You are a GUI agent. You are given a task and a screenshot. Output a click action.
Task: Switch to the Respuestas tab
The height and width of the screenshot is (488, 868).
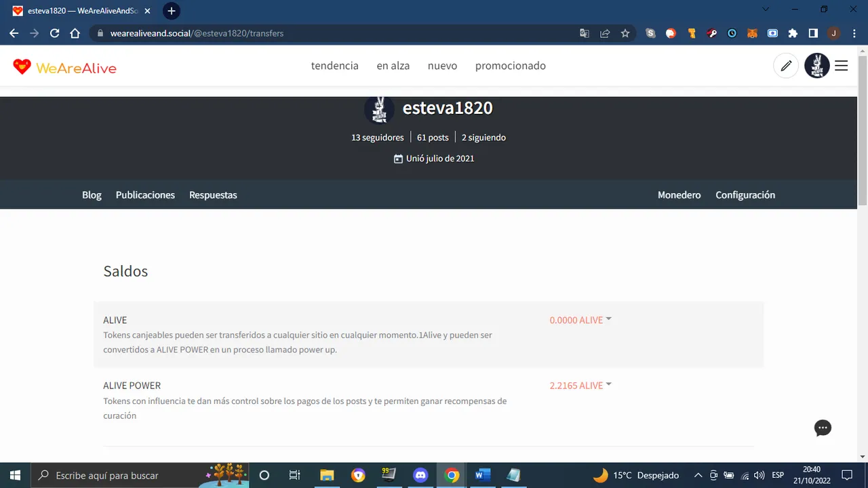213,195
